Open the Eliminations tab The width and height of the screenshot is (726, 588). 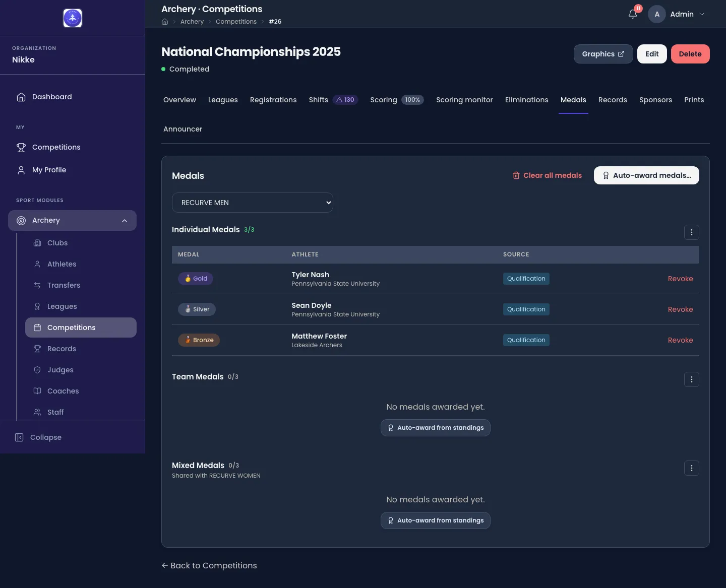click(526, 100)
